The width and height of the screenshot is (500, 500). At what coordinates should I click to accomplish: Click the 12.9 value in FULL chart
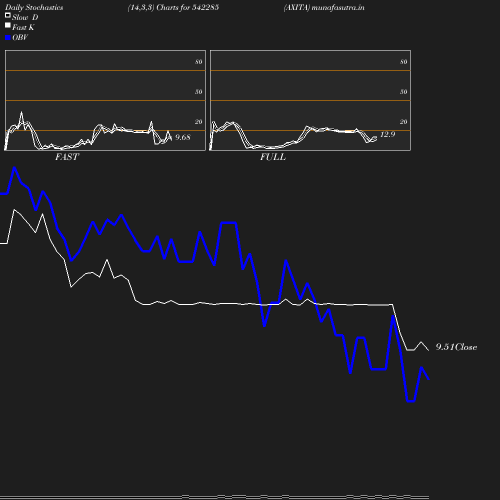click(388, 134)
